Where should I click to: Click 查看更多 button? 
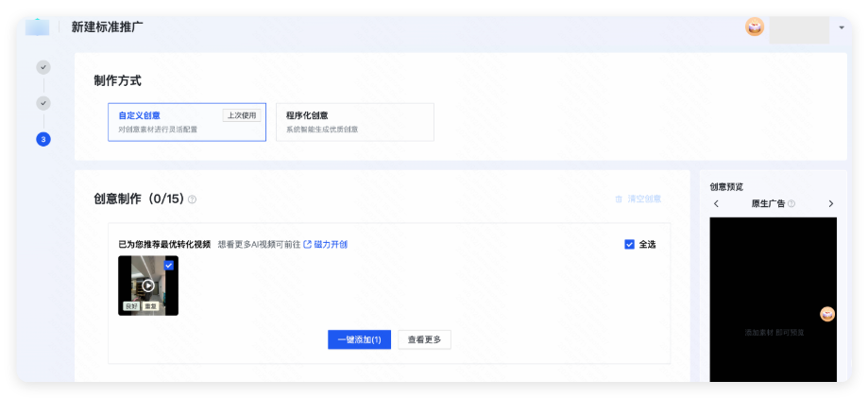[x=425, y=339]
